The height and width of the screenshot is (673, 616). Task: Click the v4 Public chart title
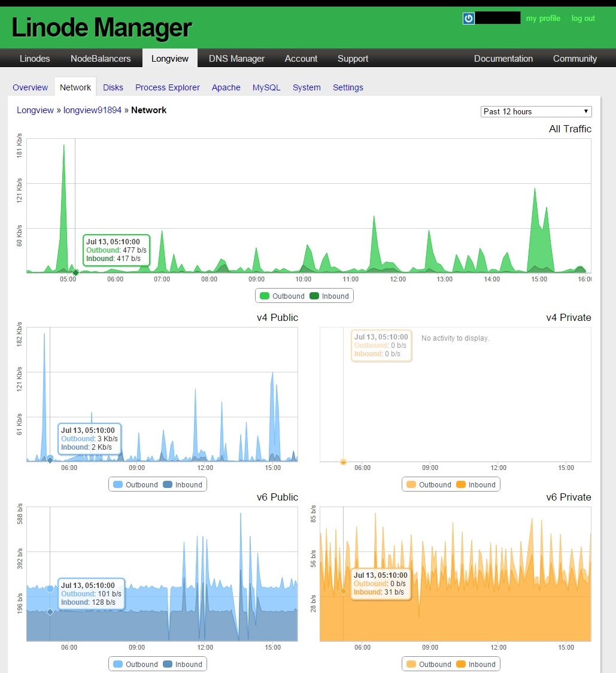coord(277,317)
